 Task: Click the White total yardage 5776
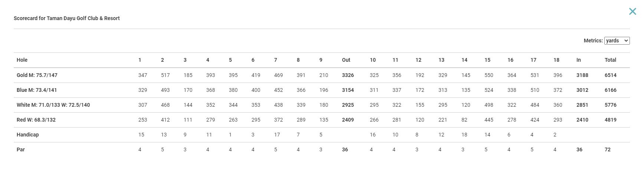tap(611, 105)
